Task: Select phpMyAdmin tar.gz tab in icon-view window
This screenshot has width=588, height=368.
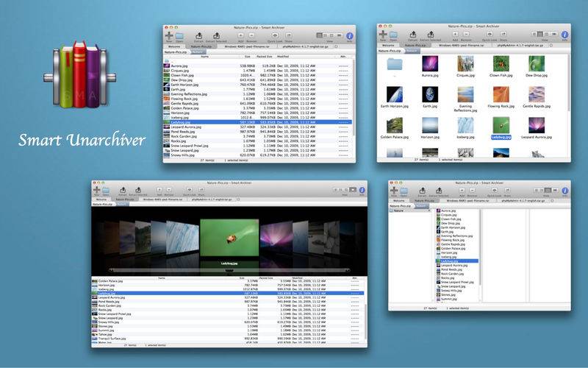Action: 520,45
